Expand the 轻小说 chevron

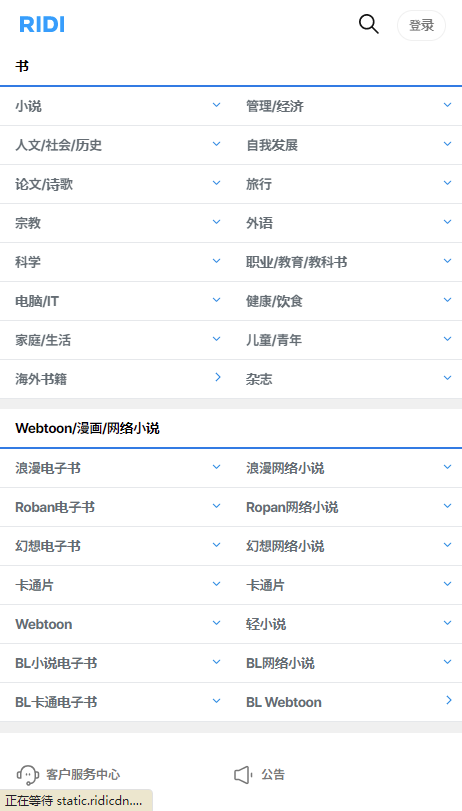(x=448, y=622)
